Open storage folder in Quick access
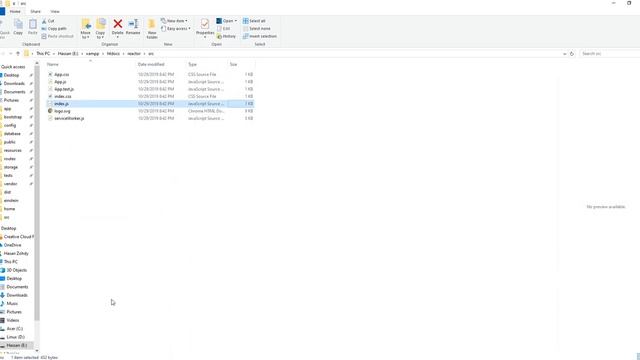The width and height of the screenshot is (640, 360). pos(11,167)
